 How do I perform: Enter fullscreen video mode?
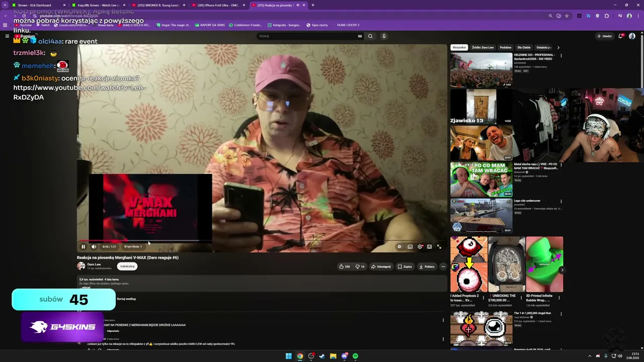click(x=439, y=247)
